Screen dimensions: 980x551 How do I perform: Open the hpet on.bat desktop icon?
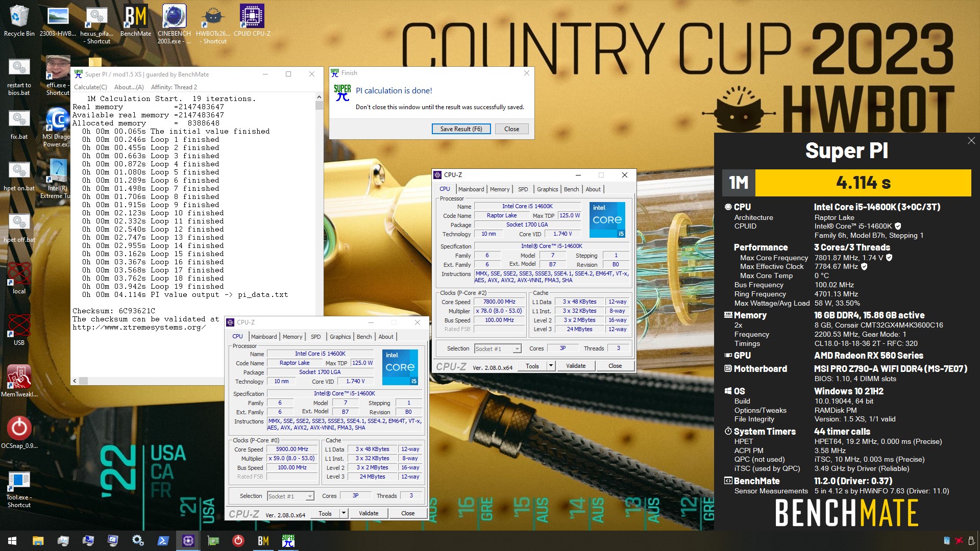tap(19, 177)
